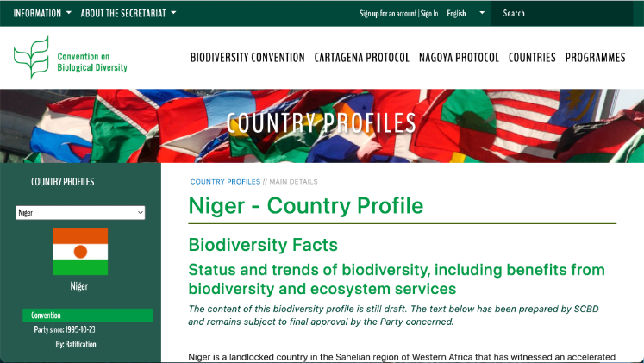The image size is (644, 363).
Task: Click the By: Ratification sidebar text
Action: pyautogui.click(x=76, y=344)
